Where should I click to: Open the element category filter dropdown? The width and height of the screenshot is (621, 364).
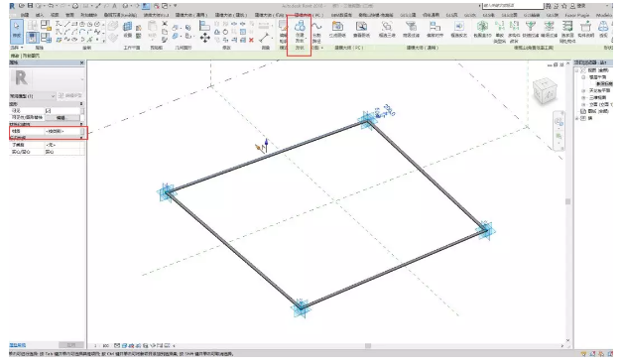[x=33, y=96]
